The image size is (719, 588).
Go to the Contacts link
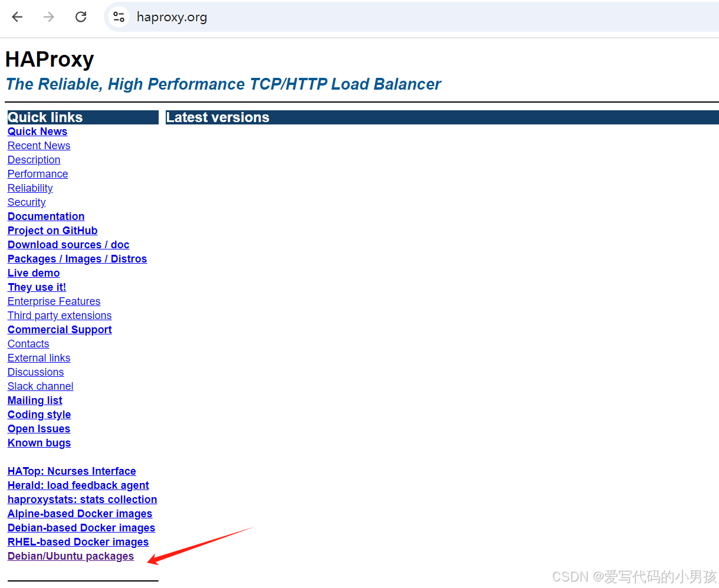tap(28, 344)
